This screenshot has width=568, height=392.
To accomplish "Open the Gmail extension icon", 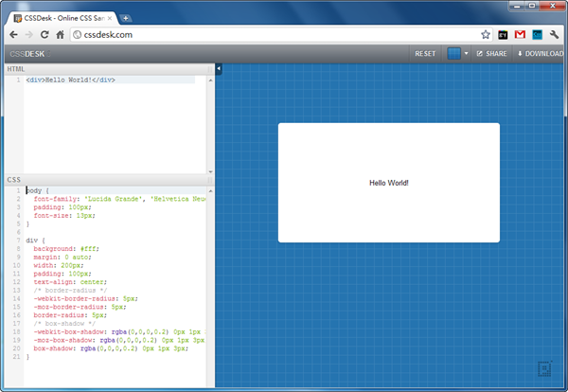I will [x=520, y=34].
